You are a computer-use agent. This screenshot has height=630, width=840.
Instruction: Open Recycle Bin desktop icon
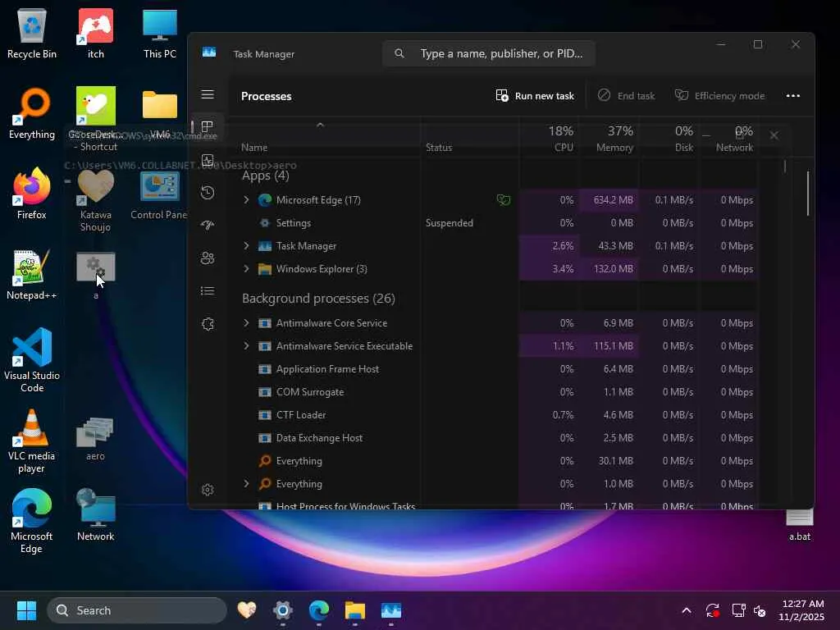tap(32, 34)
